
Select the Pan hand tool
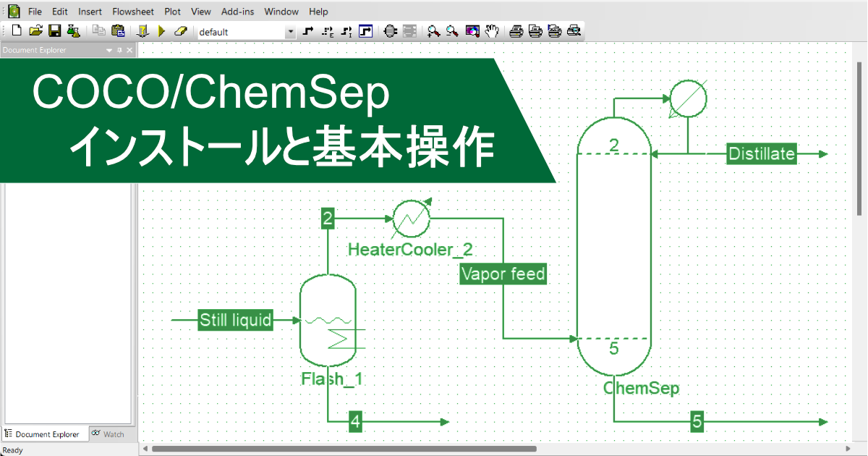(x=492, y=31)
